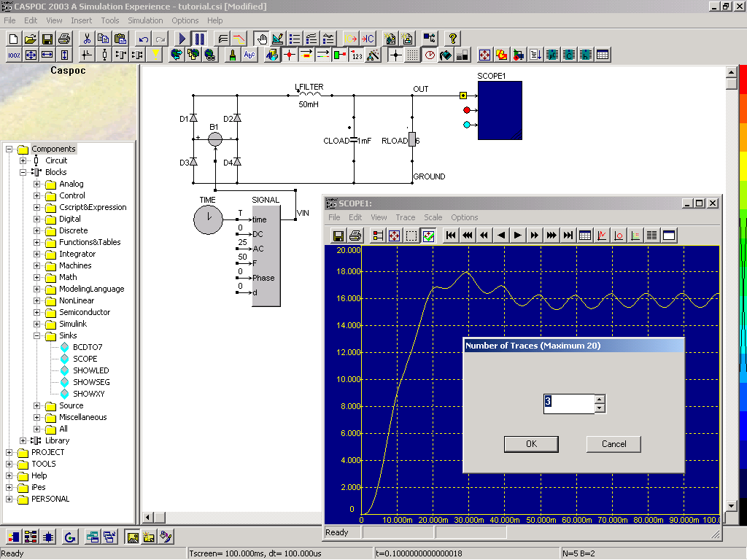Open the Simulation menu
747x560 pixels.
click(x=145, y=20)
